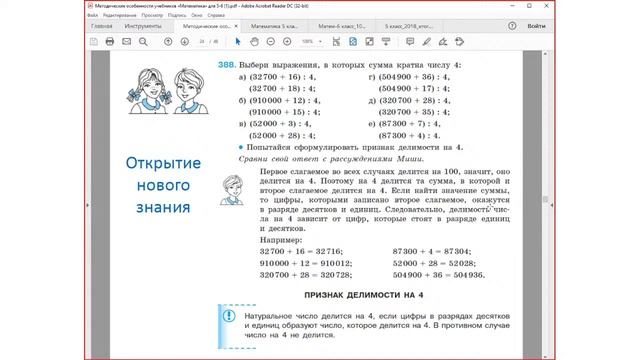Switch to the Главная tab
The height and width of the screenshot is (360, 640).
pyautogui.click(x=102, y=26)
